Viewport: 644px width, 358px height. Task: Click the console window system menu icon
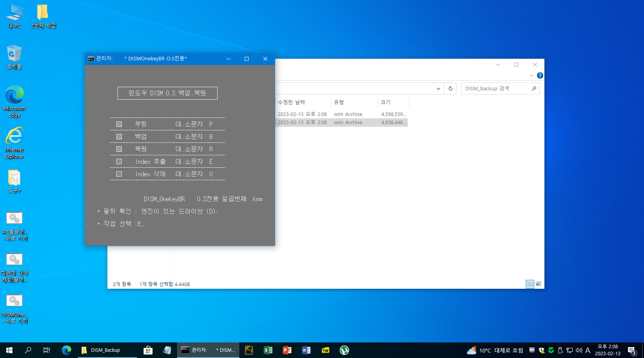[x=91, y=59]
